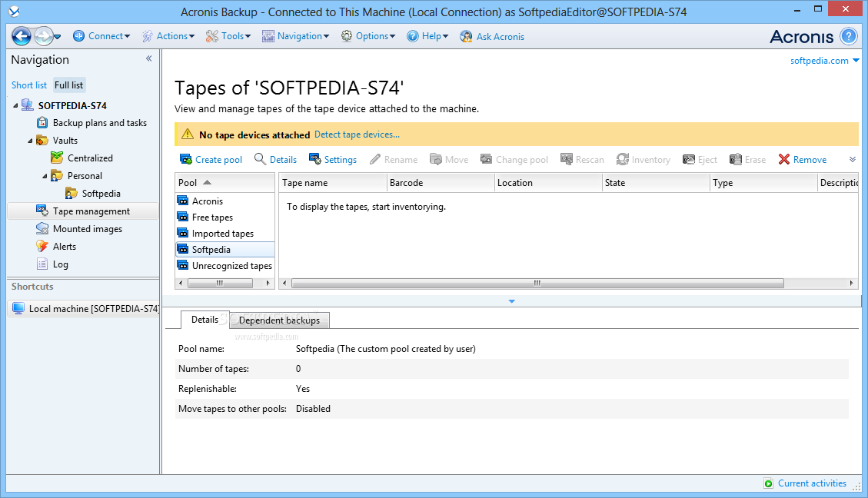Open Centralized vaults
Viewport: 868px width, 498px height.
pos(90,158)
